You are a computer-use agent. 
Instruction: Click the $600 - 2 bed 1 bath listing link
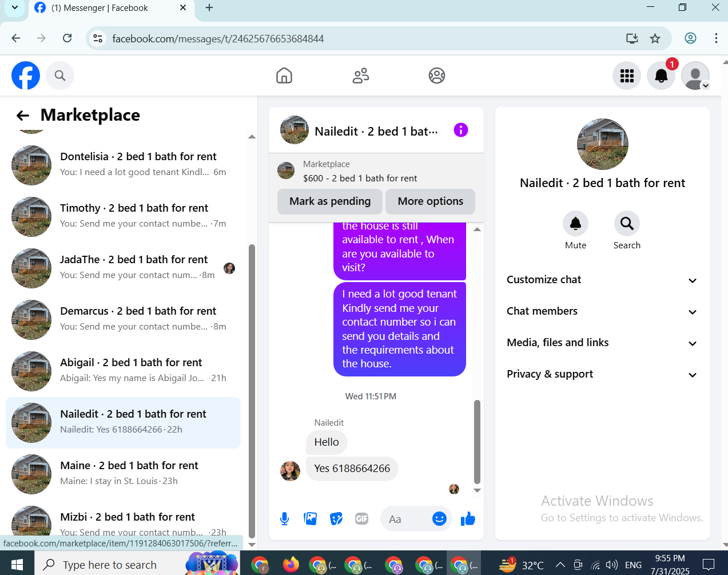(360, 178)
